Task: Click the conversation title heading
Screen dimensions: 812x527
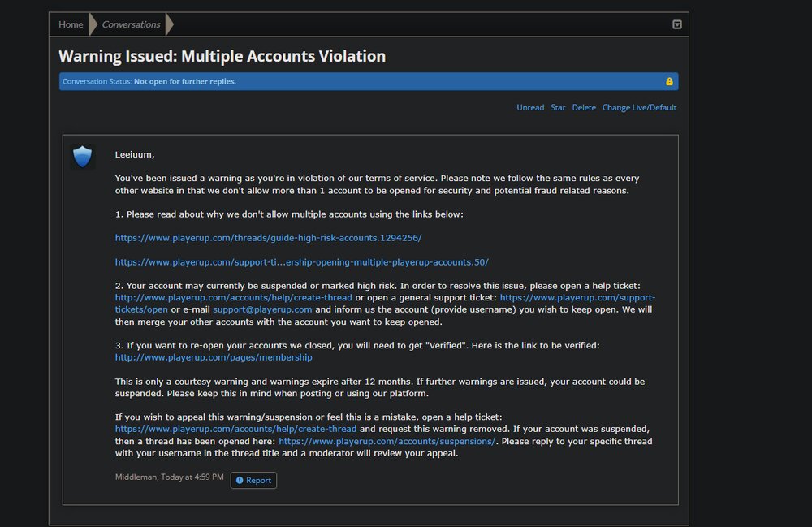Action: tap(222, 56)
